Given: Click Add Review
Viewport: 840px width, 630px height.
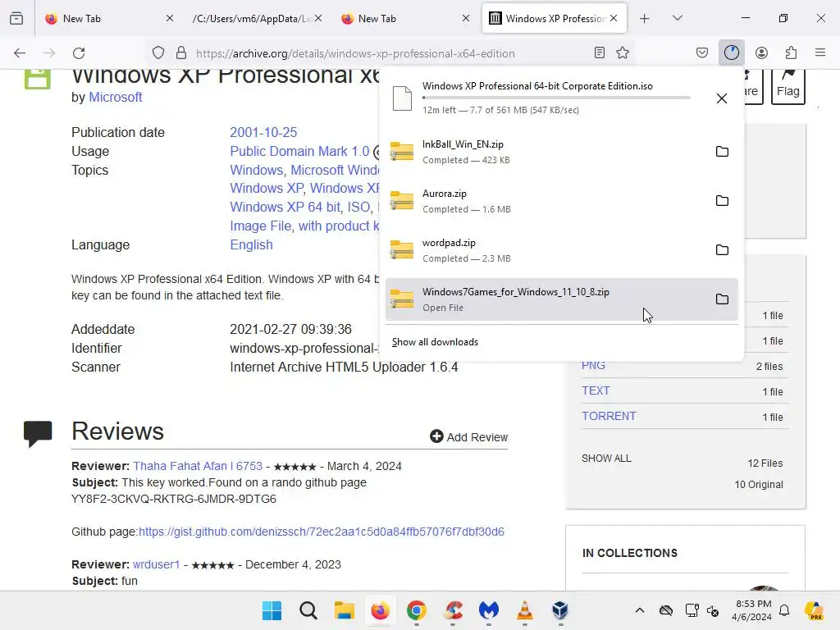Looking at the screenshot, I should (468, 436).
